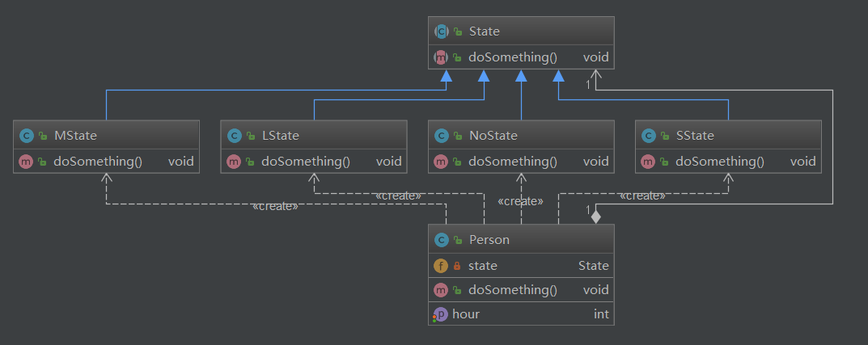Select the hour int property row
The width and height of the screenshot is (868, 345).
tap(521, 314)
